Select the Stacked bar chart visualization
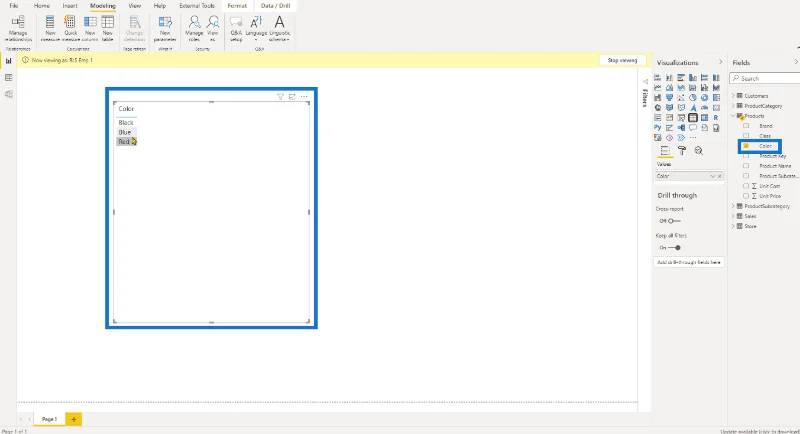 click(657, 78)
